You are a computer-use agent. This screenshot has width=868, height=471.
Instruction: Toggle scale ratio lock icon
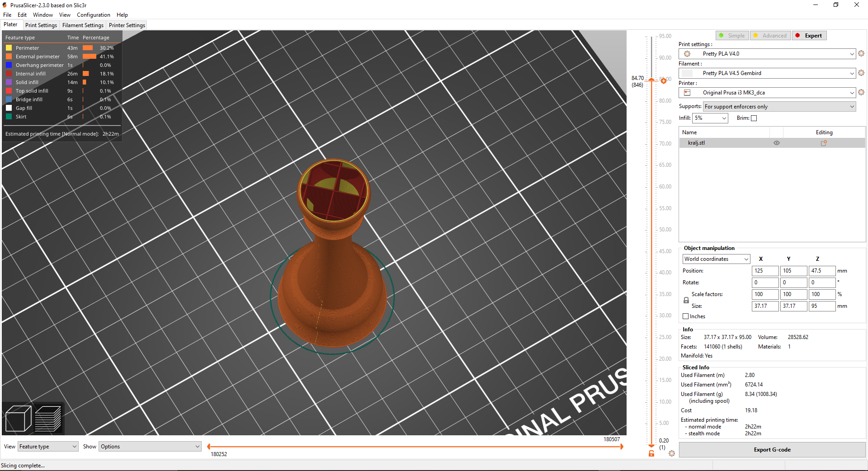click(x=686, y=300)
